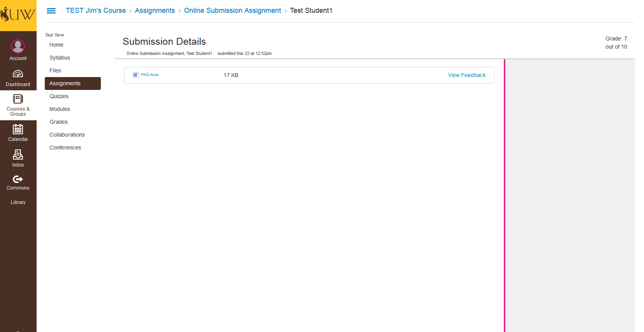Click the 'Grade: 7 out of 10' text
644x332 pixels.
[616, 42]
